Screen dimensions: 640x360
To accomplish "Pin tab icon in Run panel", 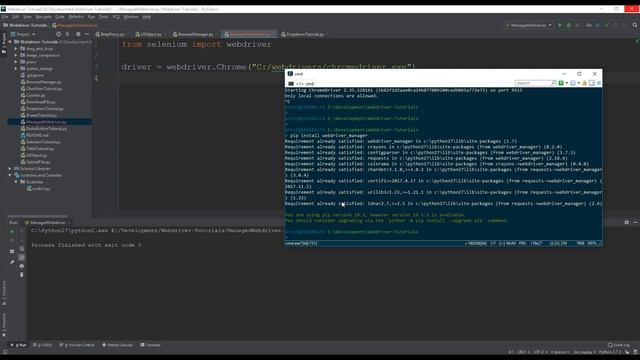I will [x=12, y=262].
